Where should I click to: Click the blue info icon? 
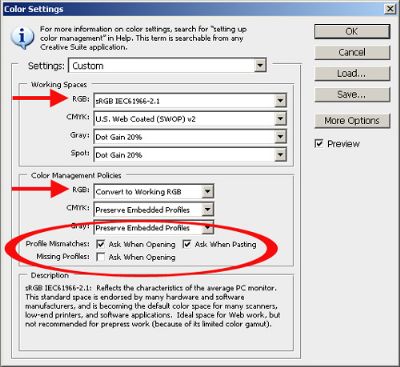click(x=22, y=37)
